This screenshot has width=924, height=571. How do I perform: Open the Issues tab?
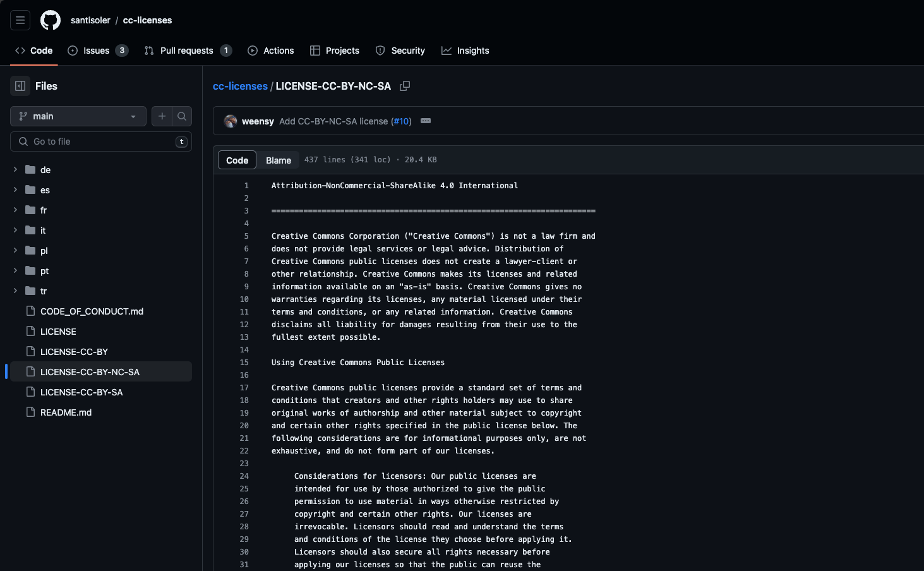point(97,51)
